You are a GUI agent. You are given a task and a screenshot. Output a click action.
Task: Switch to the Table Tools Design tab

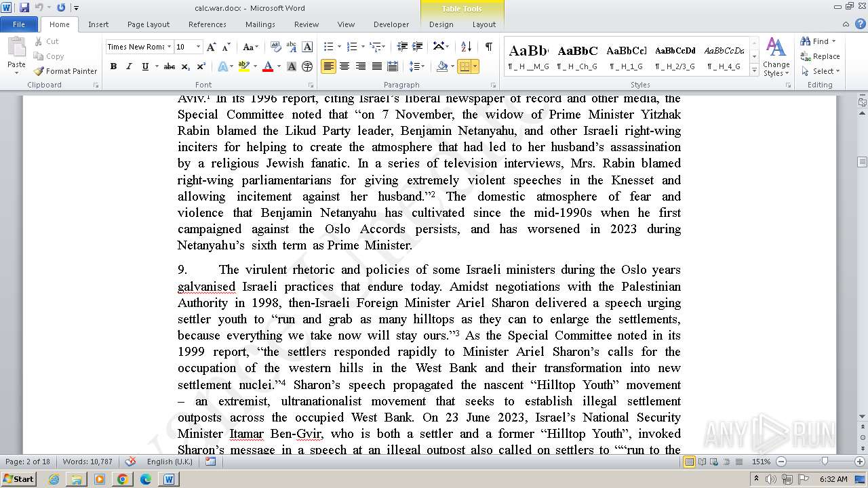click(441, 24)
